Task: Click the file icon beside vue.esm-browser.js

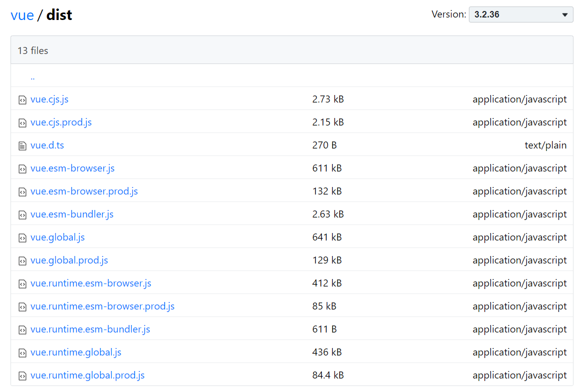Action: tap(23, 169)
